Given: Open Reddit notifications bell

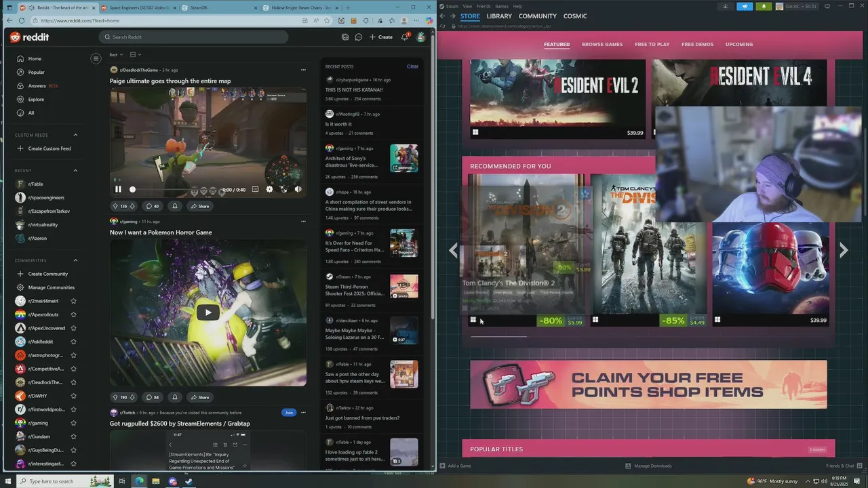Looking at the screenshot, I should (405, 37).
